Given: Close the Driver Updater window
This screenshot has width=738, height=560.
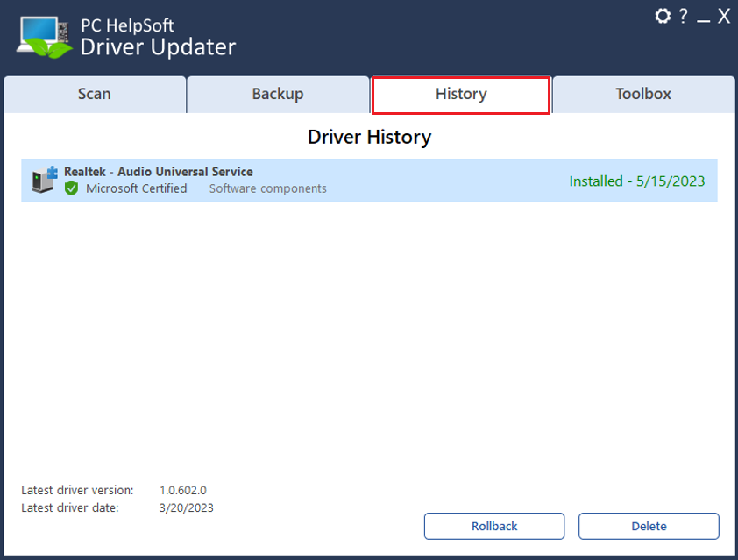Looking at the screenshot, I should (724, 17).
